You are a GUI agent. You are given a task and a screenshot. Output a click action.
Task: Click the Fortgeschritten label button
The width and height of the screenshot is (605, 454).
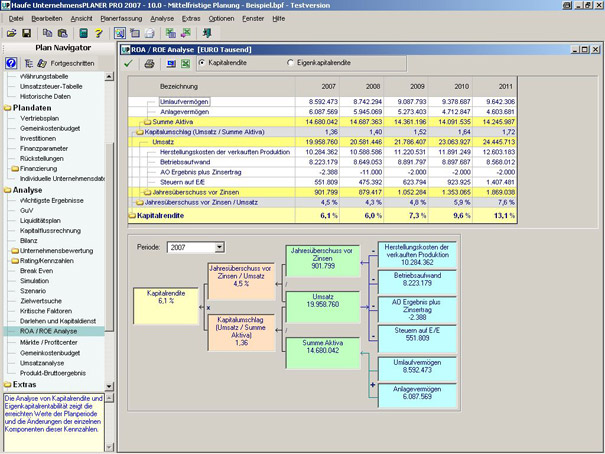(x=72, y=63)
